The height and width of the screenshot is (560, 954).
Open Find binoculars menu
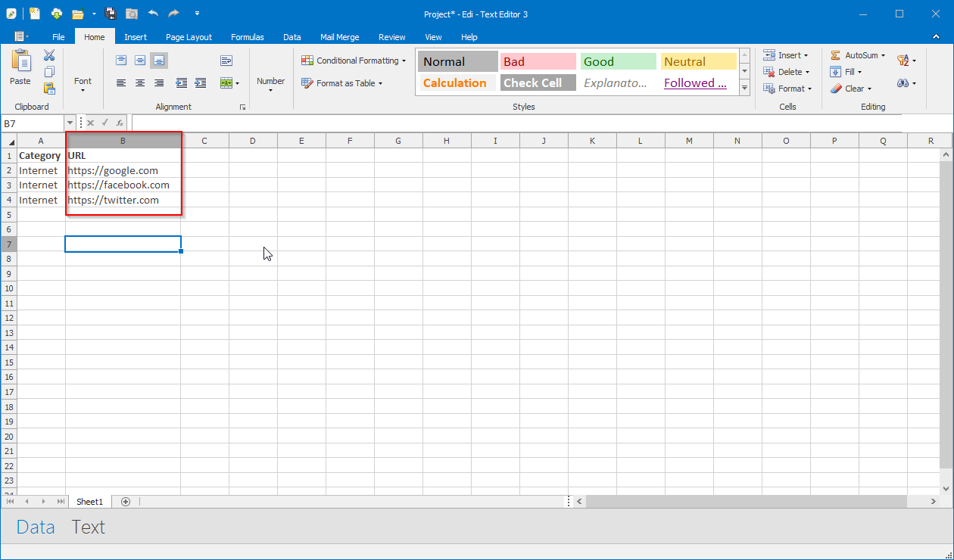[906, 83]
